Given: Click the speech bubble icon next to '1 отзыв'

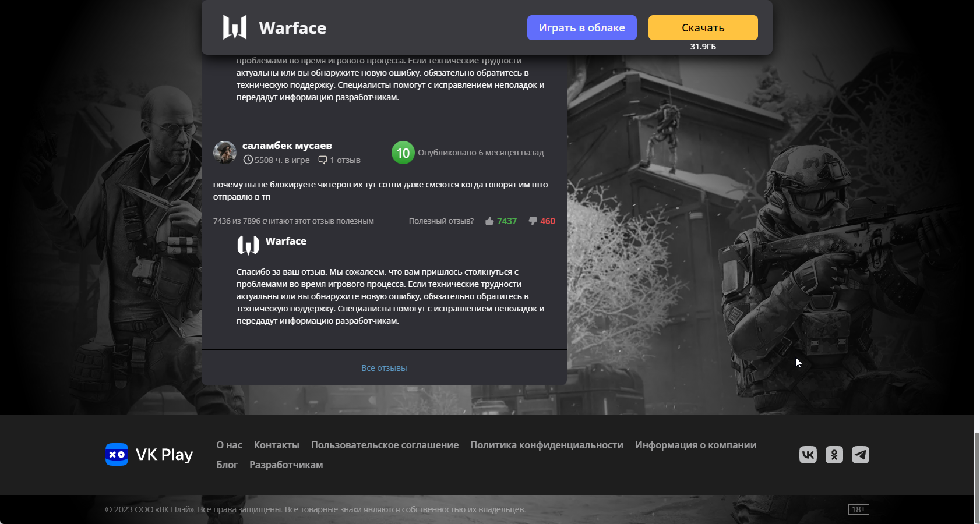Looking at the screenshot, I should [323, 160].
